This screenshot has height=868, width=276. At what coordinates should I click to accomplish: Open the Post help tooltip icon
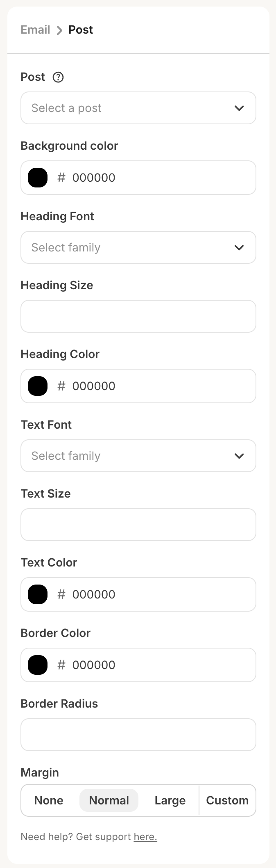click(58, 77)
